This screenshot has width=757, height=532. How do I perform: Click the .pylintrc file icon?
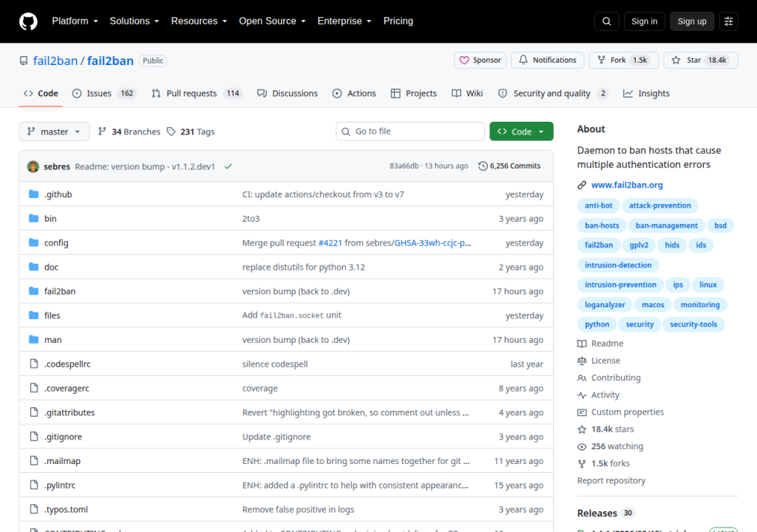[34, 485]
